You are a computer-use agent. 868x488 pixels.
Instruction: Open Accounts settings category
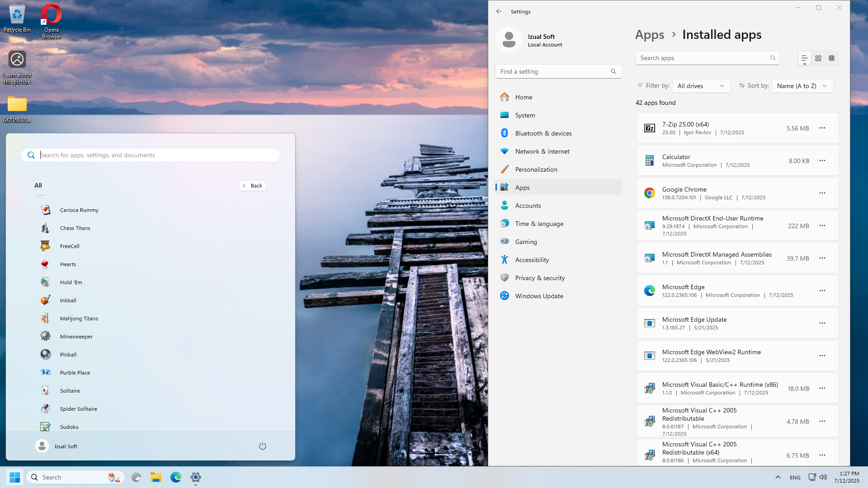click(559, 206)
